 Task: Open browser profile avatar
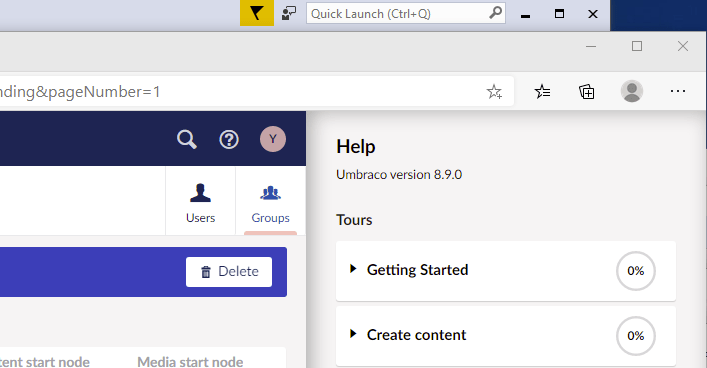(632, 92)
